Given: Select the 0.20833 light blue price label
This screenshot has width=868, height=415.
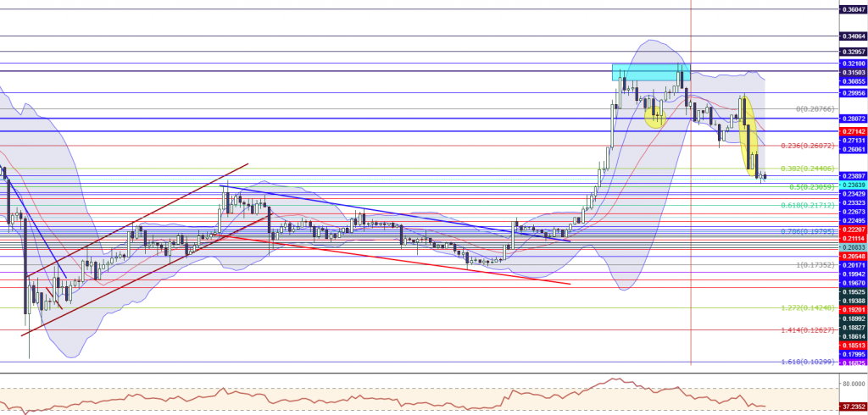Looking at the screenshot, I should [x=854, y=246].
